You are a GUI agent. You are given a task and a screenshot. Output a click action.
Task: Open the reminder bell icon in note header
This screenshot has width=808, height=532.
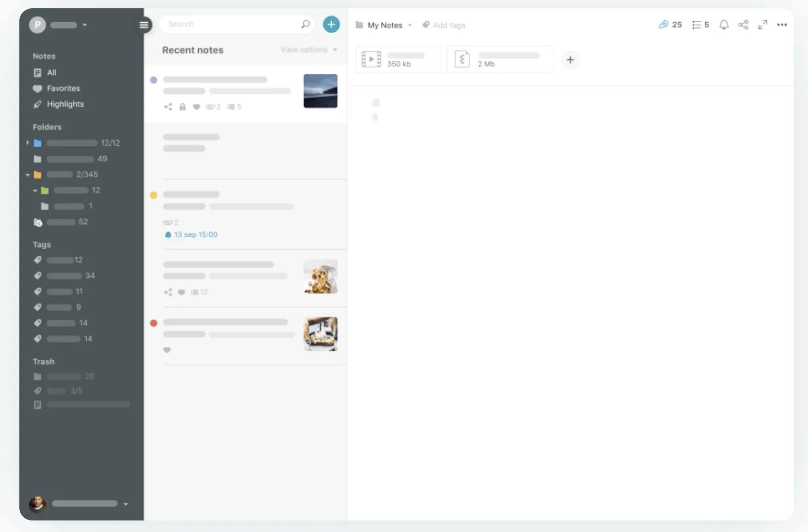[x=724, y=25]
